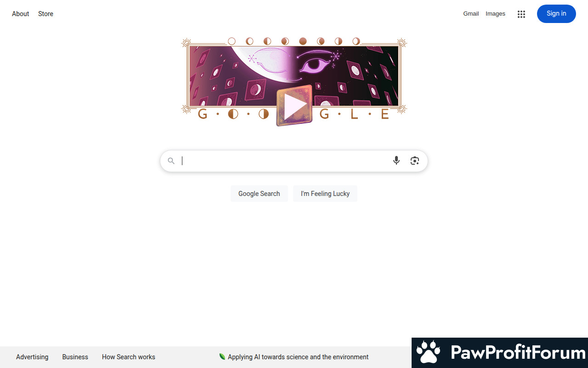This screenshot has width=588, height=368.
Task: Go to Gmail
Action: point(471,14)
